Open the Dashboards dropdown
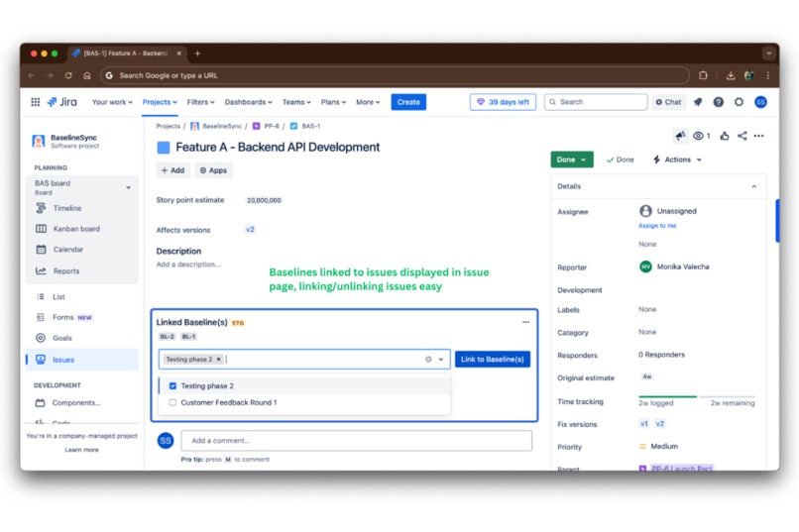Viewport: 799px width, 532px height. point(248,102)
